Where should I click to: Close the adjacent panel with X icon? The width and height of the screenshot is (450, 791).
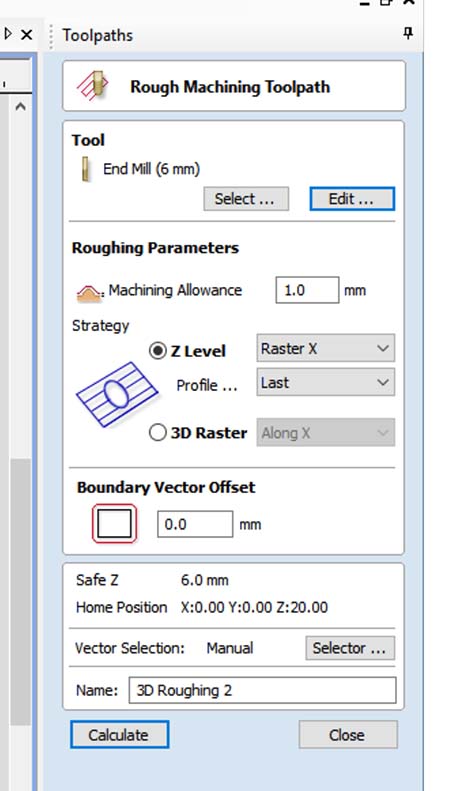tap(26, 34)
